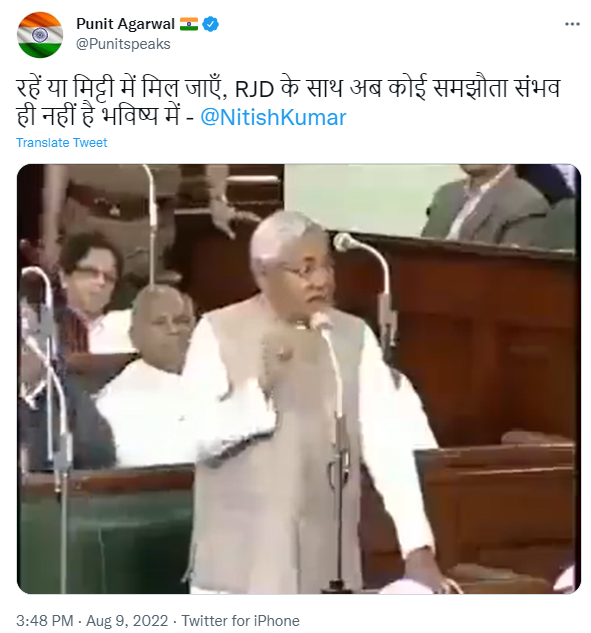Play the embedded assembly video
Viewport: 591px width, 633px height.
click(299, 379)
